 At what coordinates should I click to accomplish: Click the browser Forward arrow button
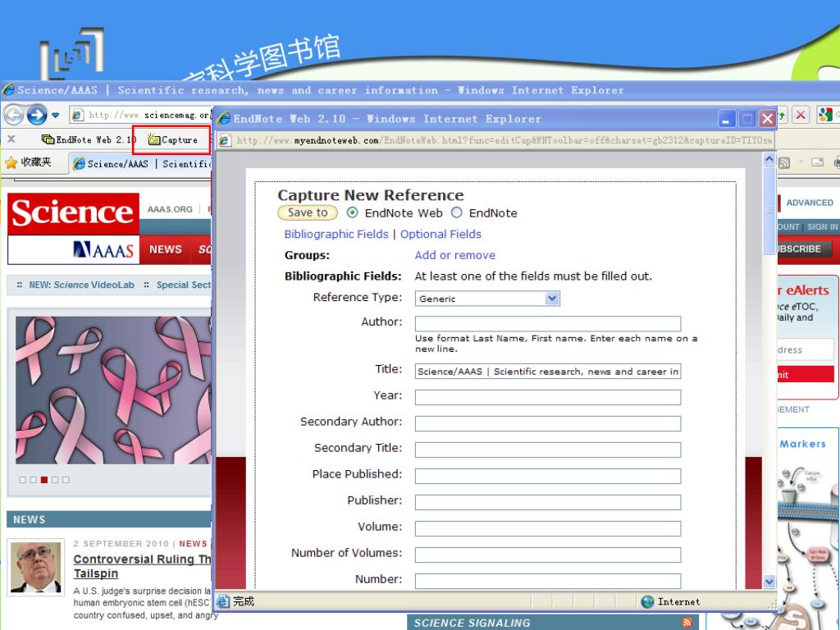coord(37,115)
